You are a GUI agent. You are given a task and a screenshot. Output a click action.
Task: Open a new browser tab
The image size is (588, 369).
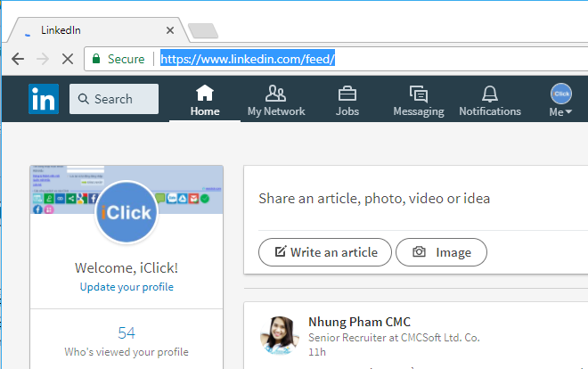point(203,30)
